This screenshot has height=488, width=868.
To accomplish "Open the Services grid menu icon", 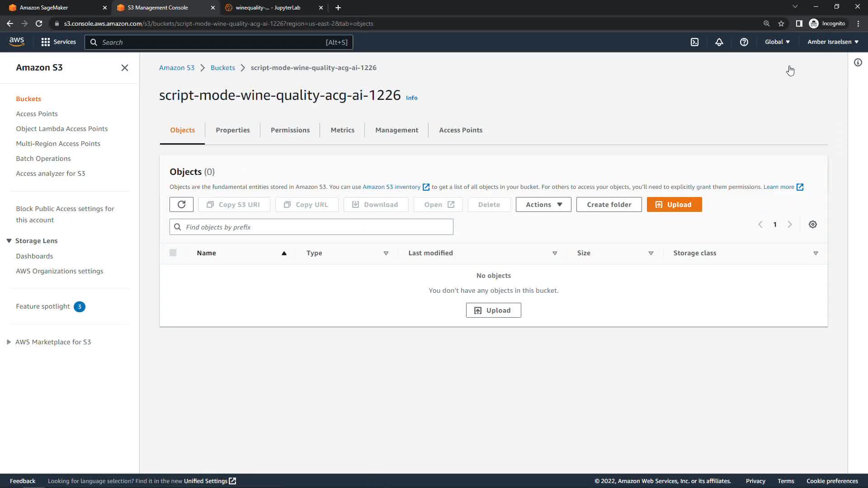I will tap(46, 42).
